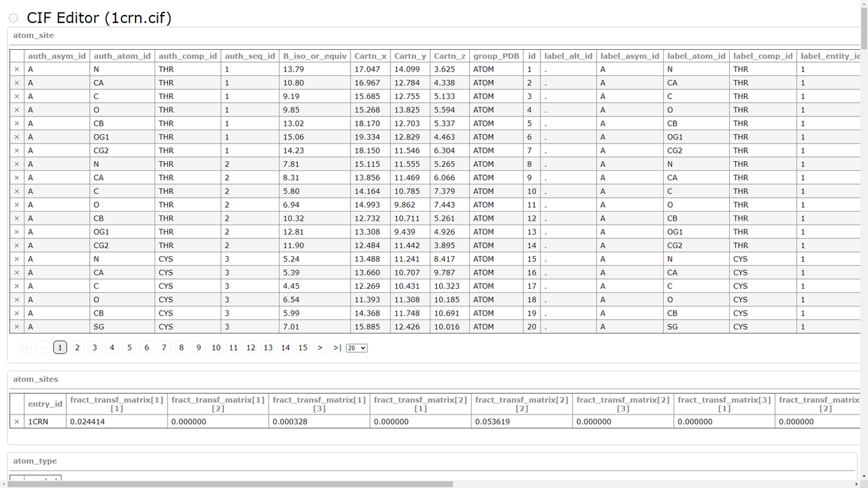868x488 pixels.
Task: Jump to page 10 of atom_site
Action: click(216, 348)
